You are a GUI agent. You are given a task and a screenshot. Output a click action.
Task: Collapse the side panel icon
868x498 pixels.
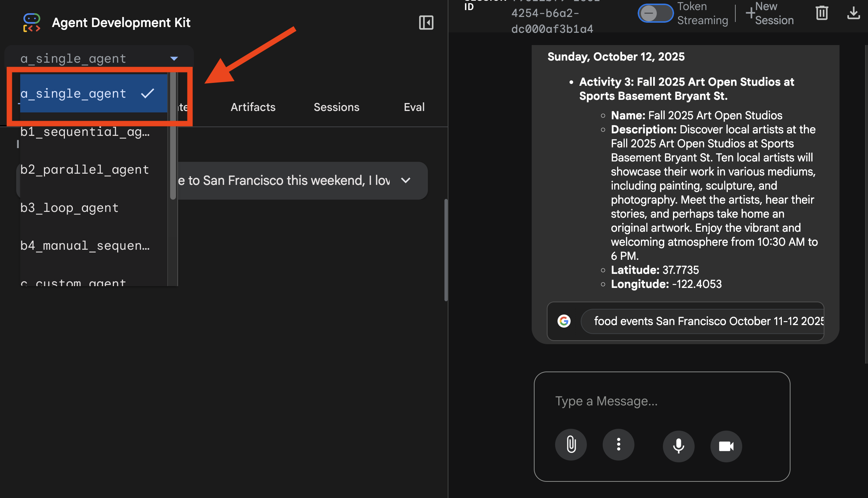426,23
